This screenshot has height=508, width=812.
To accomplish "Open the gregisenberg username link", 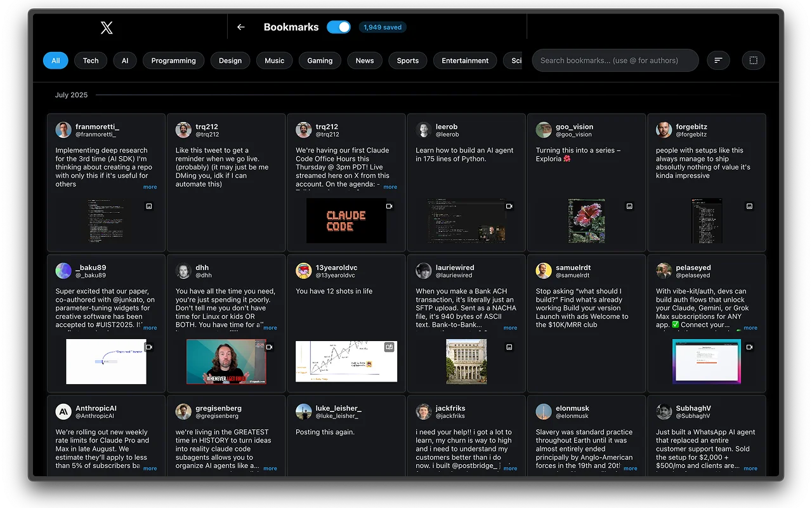I will click(218, 408).
